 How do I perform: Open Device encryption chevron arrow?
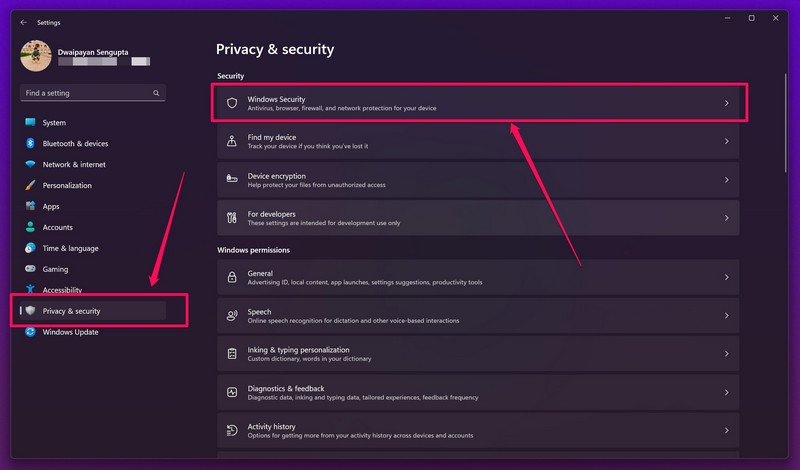727,180
